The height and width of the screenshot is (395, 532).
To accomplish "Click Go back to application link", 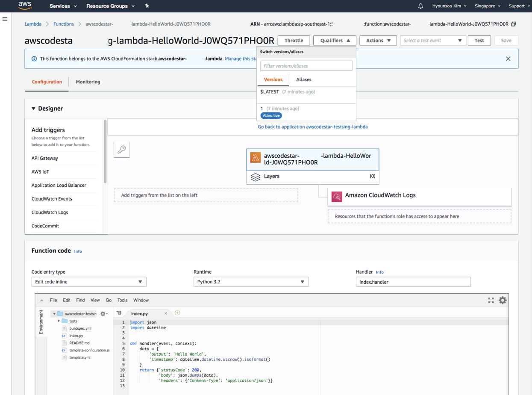I will click(x=313, y=127).
